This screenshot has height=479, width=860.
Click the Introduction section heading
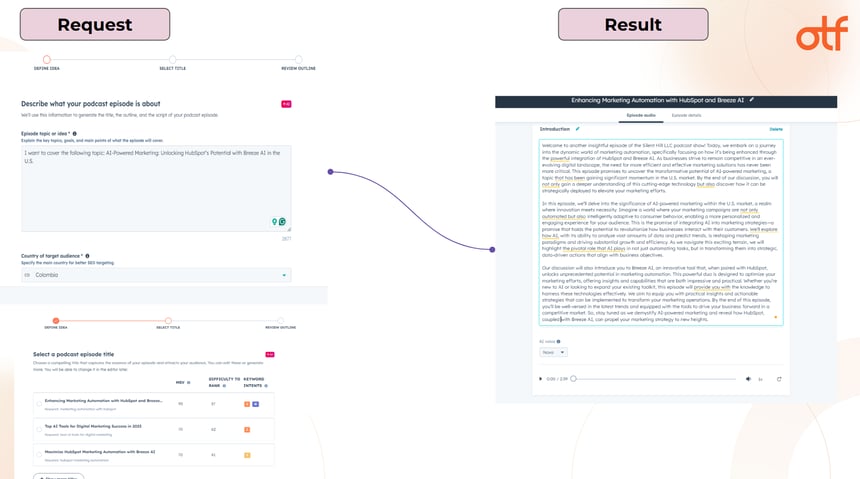point(555,129)
